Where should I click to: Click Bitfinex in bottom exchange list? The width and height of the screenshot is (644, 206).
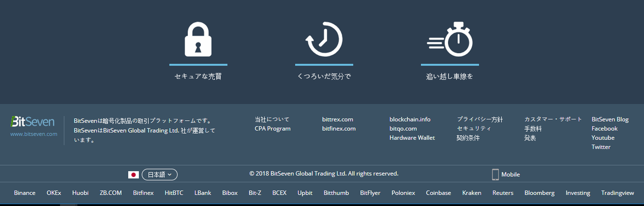tap(143, 193)
